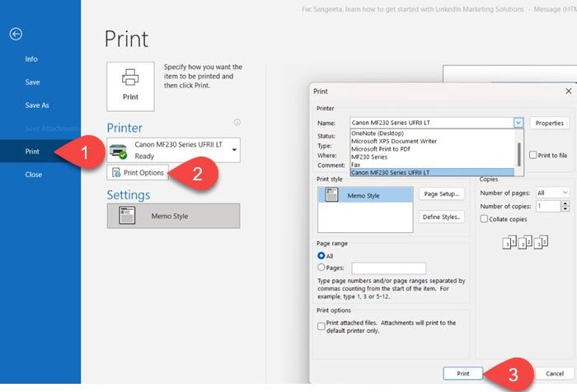
Task: Select the Memo Style page icon in Settings
Action: coord(127,216)
